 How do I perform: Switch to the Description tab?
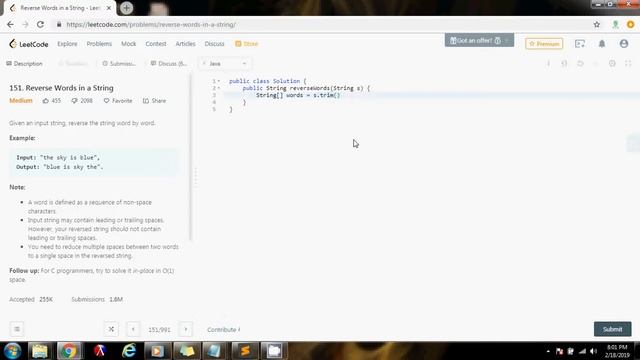(x=24, y=64)
